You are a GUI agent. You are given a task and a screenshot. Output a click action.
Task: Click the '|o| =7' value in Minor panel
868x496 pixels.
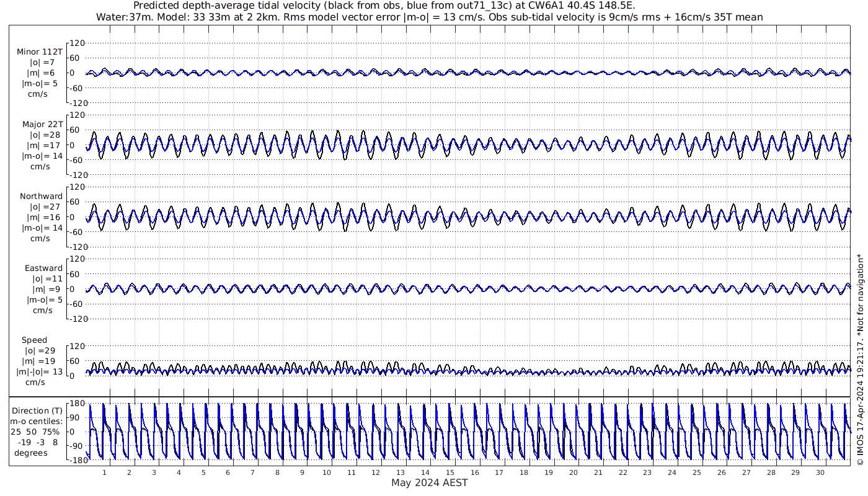pos(43,62)
